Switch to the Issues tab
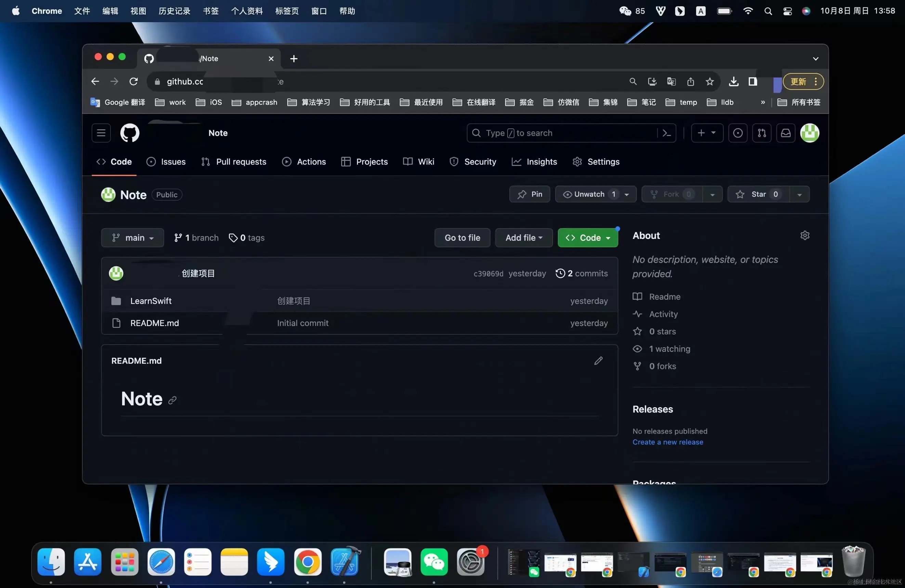Image resolution: width=905 pixels, height=588 pixels. tap(166, 162)
